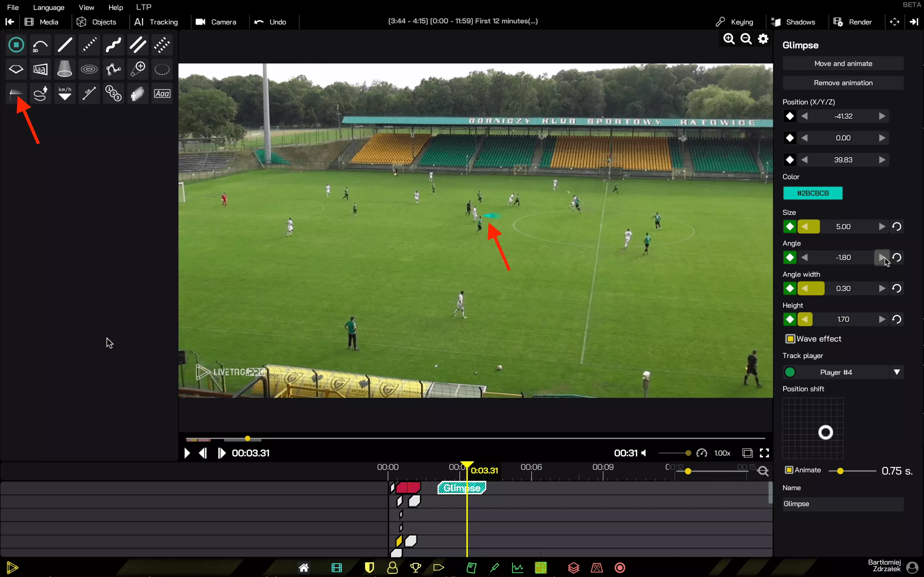Decrease Height value with left arrow
The height and width of the screenshot is (577, 924).
[805, 319]
